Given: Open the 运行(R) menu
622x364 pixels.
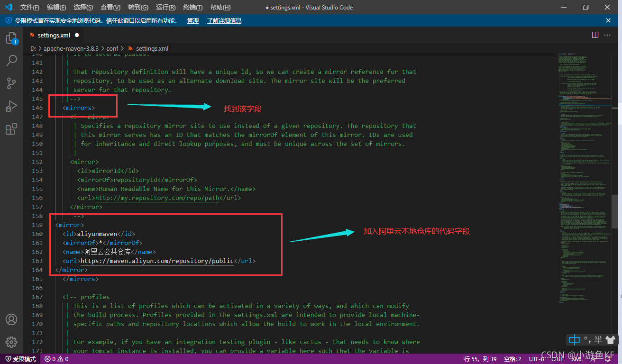Looking at the screenshot, I should click(x=165, y=7).
